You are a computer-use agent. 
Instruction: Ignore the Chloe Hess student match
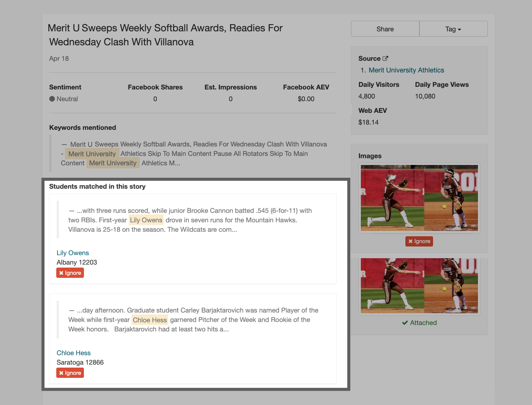tap(70, 373)
